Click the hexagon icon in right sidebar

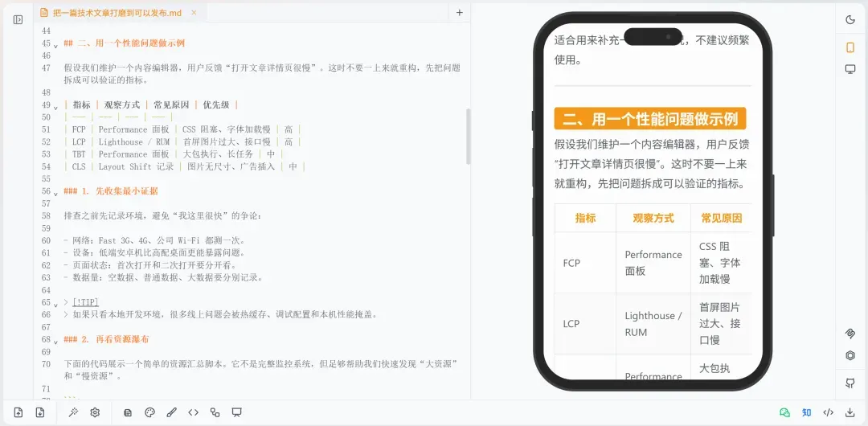851,355
